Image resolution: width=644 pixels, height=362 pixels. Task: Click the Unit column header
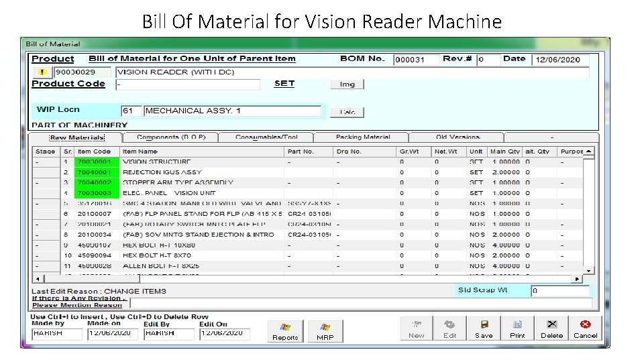click(476, 152)
